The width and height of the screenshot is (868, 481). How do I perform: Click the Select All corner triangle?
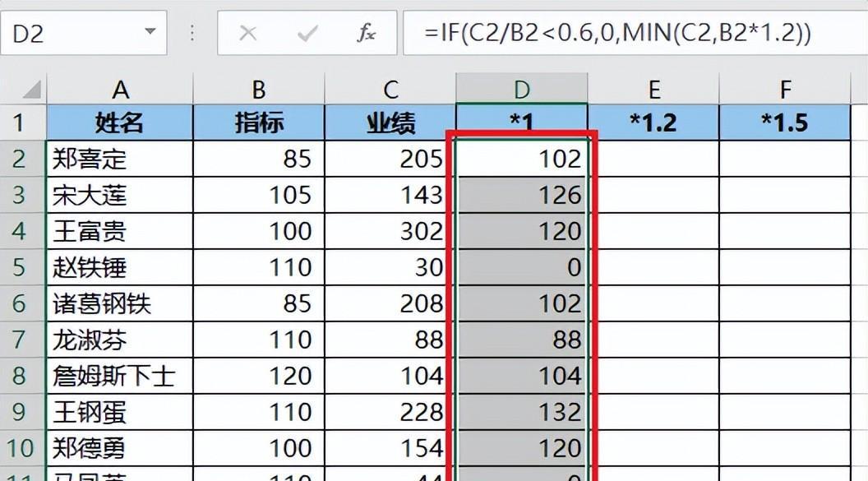[x=31, y=89]
